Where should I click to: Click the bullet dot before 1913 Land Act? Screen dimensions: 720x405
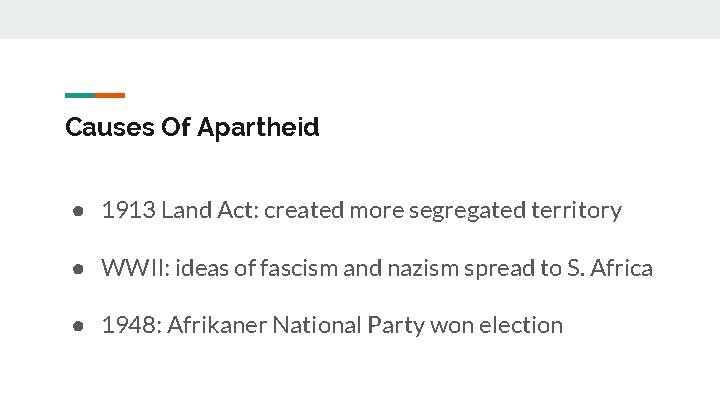coord(78,211)
